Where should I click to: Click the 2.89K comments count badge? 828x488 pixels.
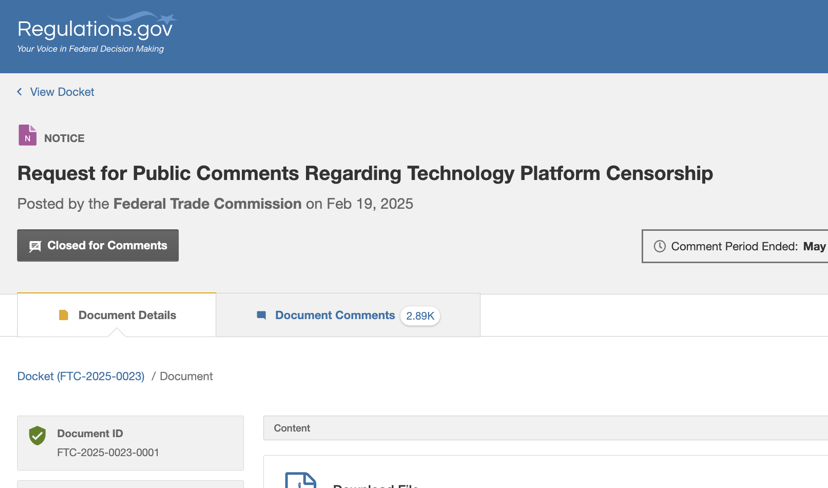pyautogui.click(x=420, y=316)
